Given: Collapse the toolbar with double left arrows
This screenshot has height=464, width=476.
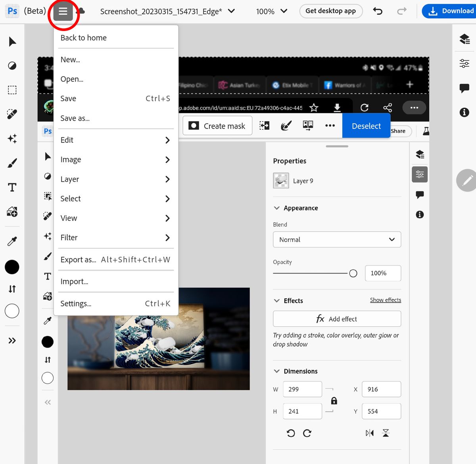Looking at the screenshot, I should (48, 402).
